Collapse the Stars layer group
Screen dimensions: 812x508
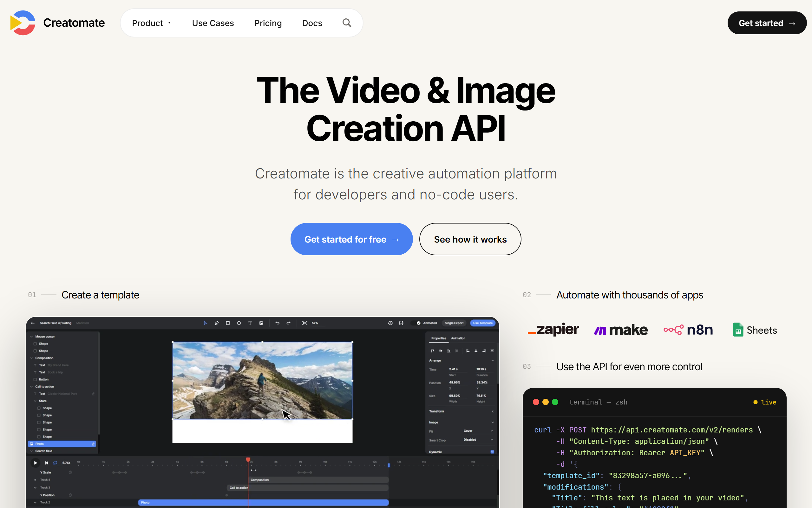[x=35, y=401]
